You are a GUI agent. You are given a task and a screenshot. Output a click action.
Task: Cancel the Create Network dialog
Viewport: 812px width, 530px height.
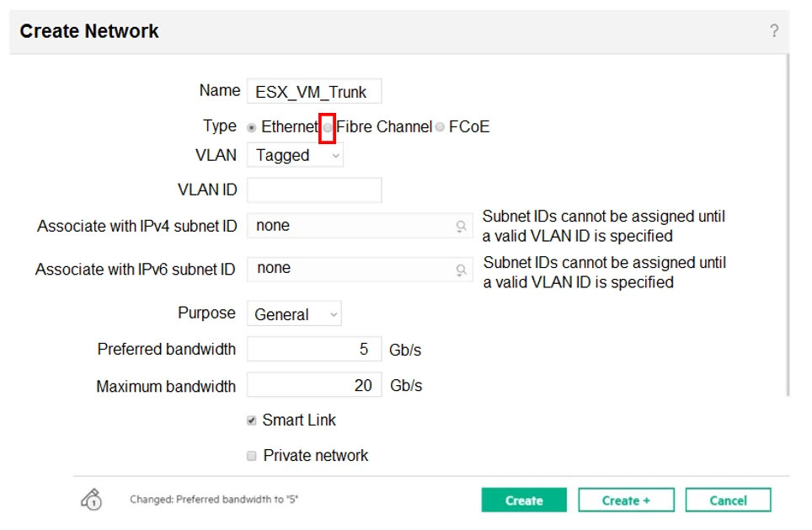(x=728, y=501)
